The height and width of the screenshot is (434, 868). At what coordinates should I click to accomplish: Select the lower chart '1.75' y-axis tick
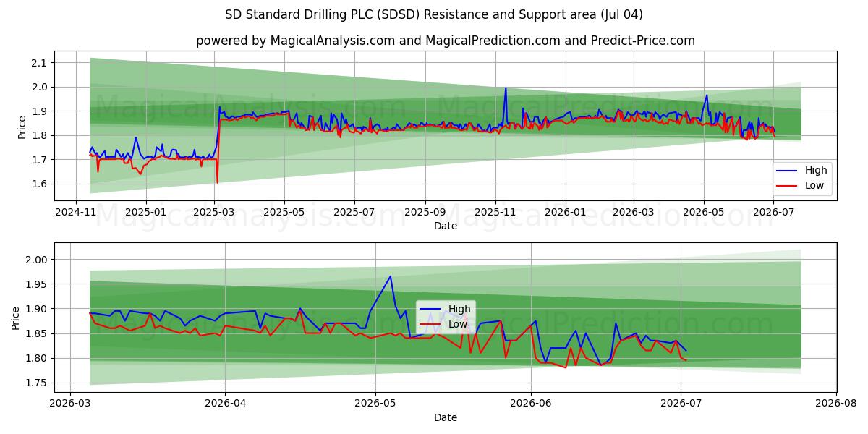click(37, 383)
